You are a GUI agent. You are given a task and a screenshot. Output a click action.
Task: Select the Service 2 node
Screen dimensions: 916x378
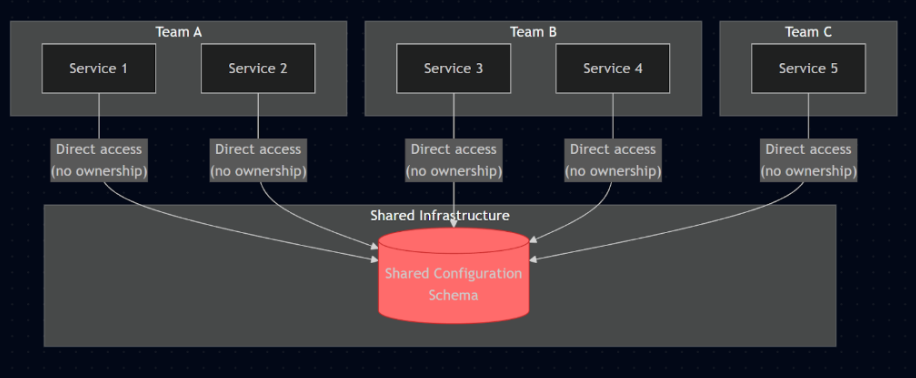point(258,68)
